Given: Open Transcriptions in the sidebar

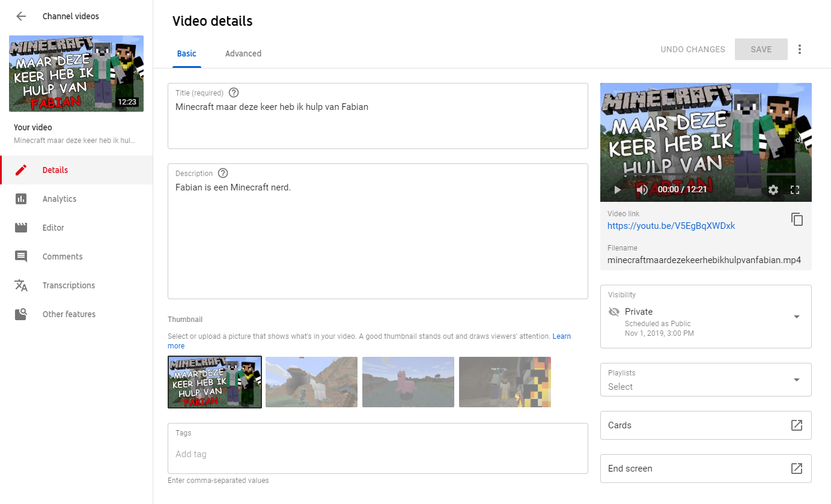Looking at the screenshot, I should click(x=68, y=285).
